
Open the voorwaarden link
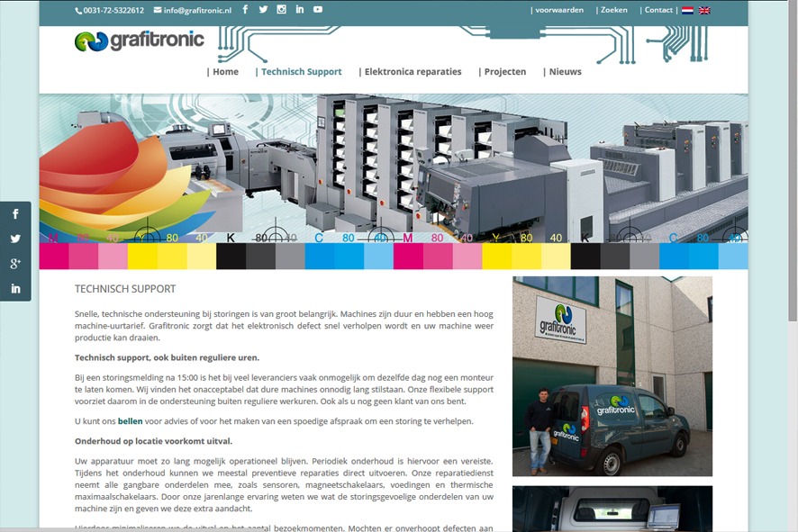[559, 10]
